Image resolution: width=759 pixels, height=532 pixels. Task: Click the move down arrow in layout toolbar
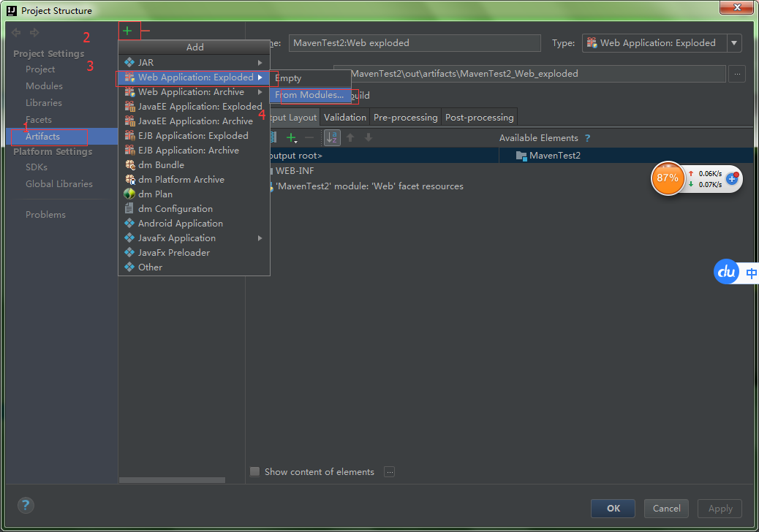point(369,138)
